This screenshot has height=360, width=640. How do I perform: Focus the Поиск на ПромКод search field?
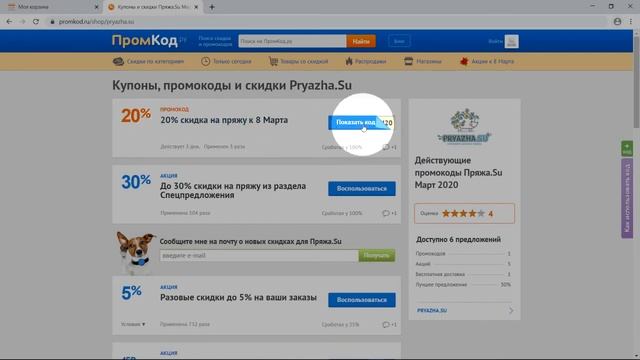pyautogui.click(x=292, y=41)
